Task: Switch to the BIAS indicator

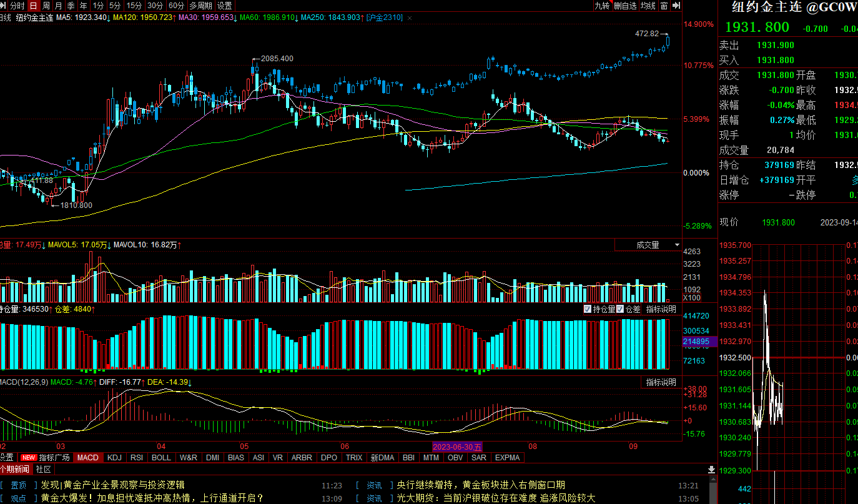Action: pyautogui.click(x=236, y=457)
